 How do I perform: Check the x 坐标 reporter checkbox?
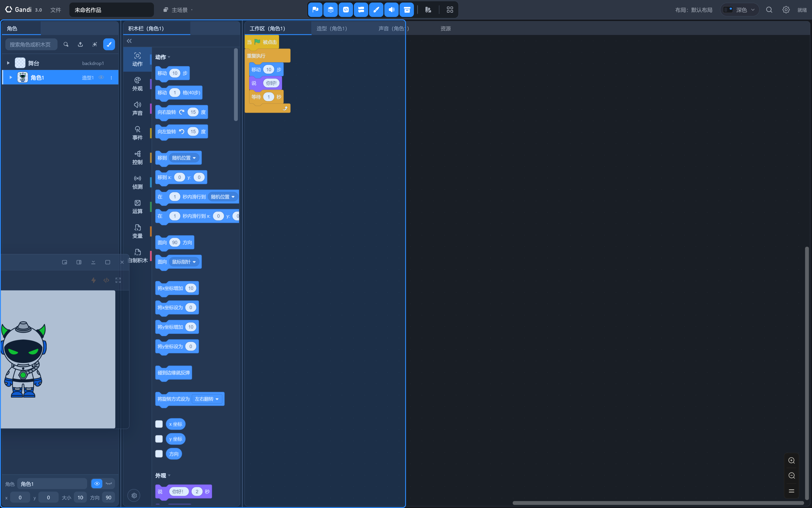pyautogui.click(x=159, y=424)
